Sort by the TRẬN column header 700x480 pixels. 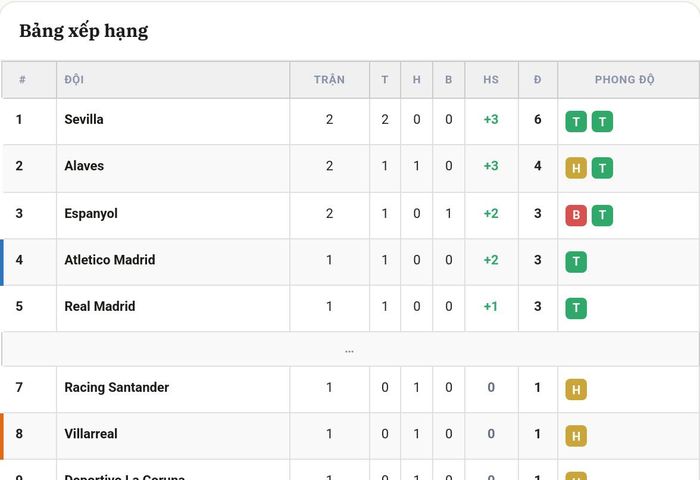(x=329, y=79)
